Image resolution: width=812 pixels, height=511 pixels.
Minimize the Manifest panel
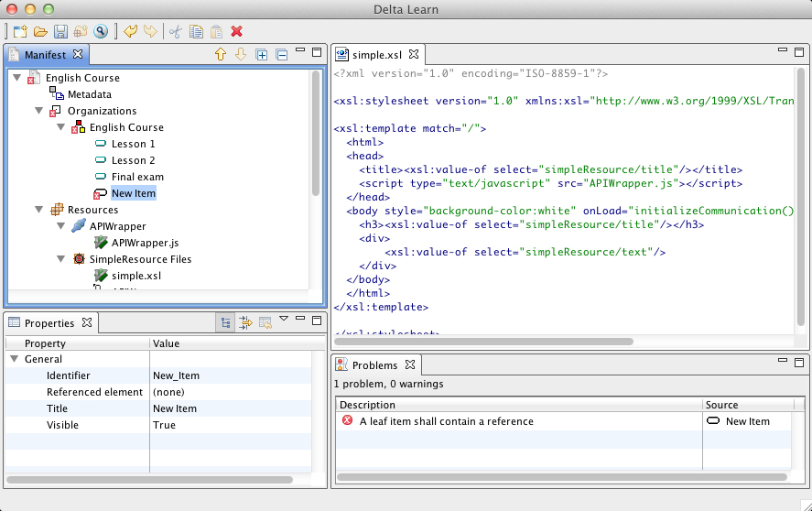tap(300, 49)
